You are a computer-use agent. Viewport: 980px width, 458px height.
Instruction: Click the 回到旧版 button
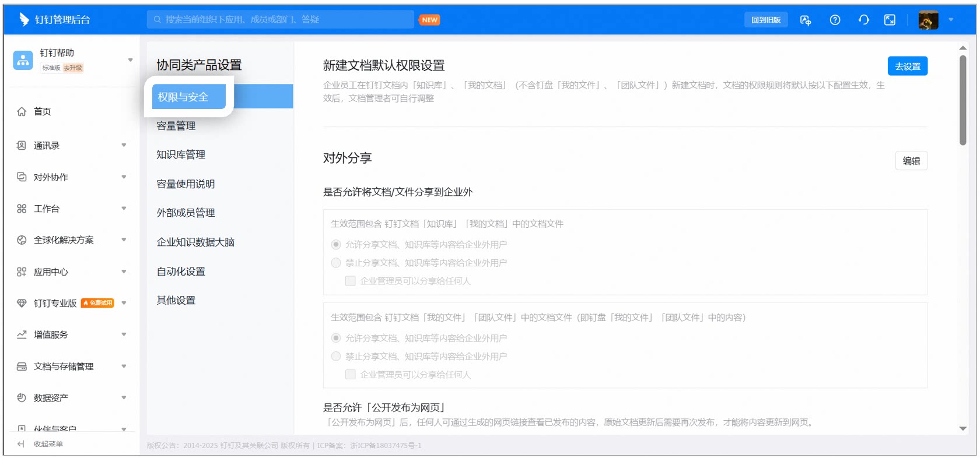click(x=766, y=20)
